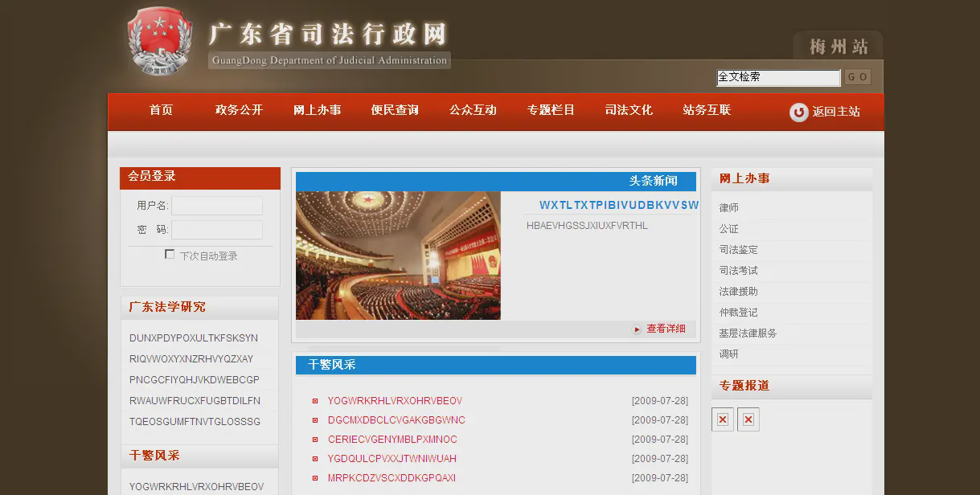Click the second broken image icon under 专题报道
980x495 pixels.
(x=748, y=419)
